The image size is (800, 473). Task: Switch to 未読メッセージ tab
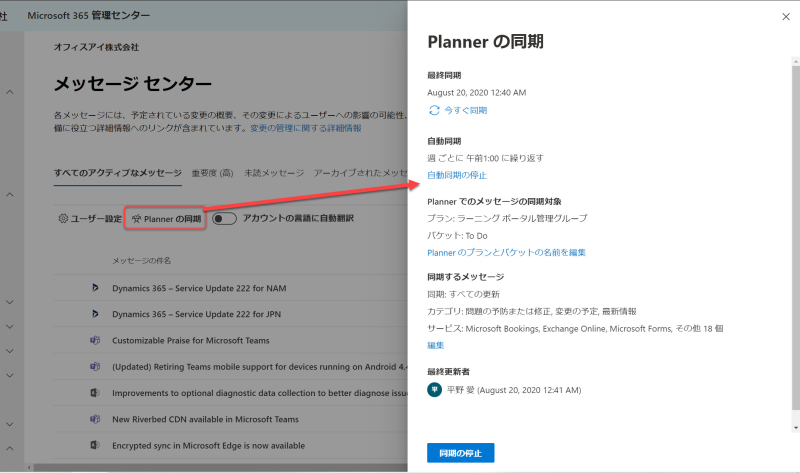tap(273, 173)
